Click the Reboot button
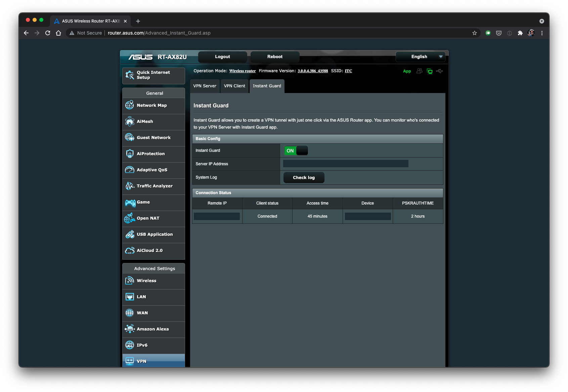The width and height of the screenshot is (568, 392). point(275,57)
